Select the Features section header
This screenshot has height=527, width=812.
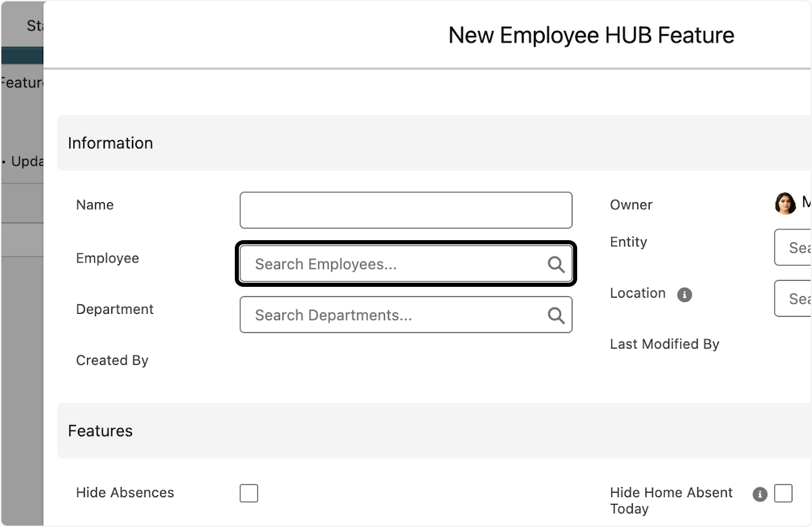[x=100, y=431]
